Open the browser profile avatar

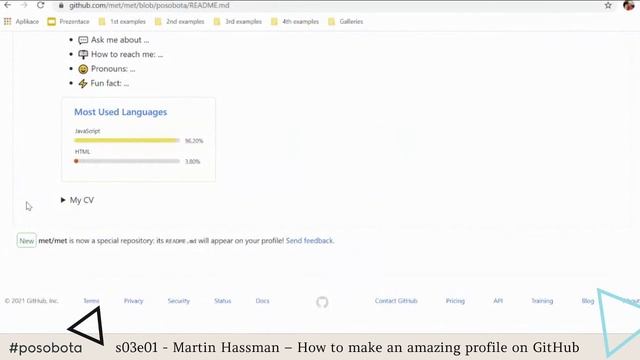[629, 5]
